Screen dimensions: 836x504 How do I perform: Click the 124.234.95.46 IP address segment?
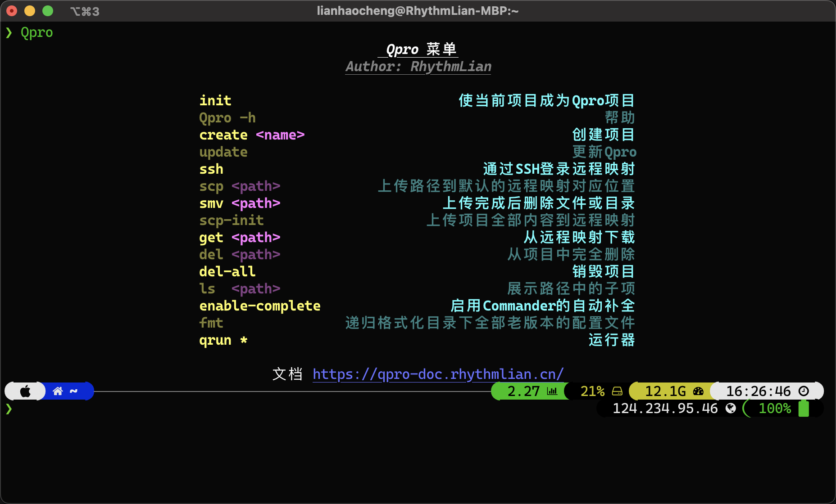click(x=665, y=408)
